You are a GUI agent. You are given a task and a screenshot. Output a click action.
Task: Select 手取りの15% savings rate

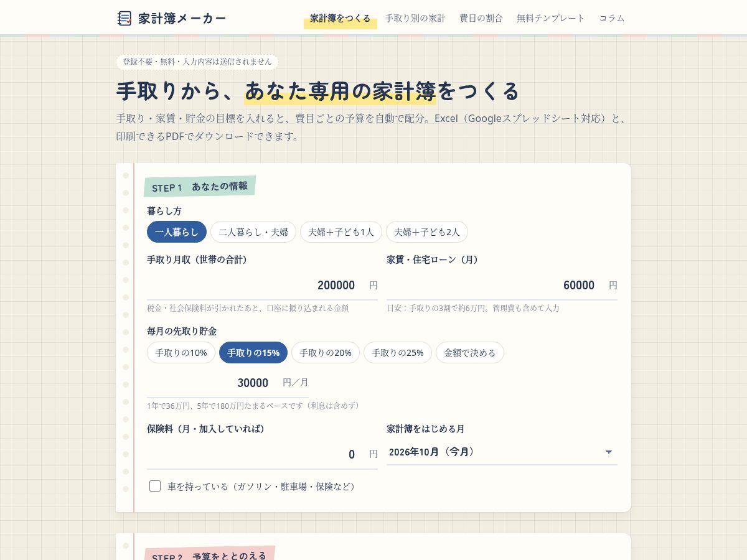click(253, 353)
